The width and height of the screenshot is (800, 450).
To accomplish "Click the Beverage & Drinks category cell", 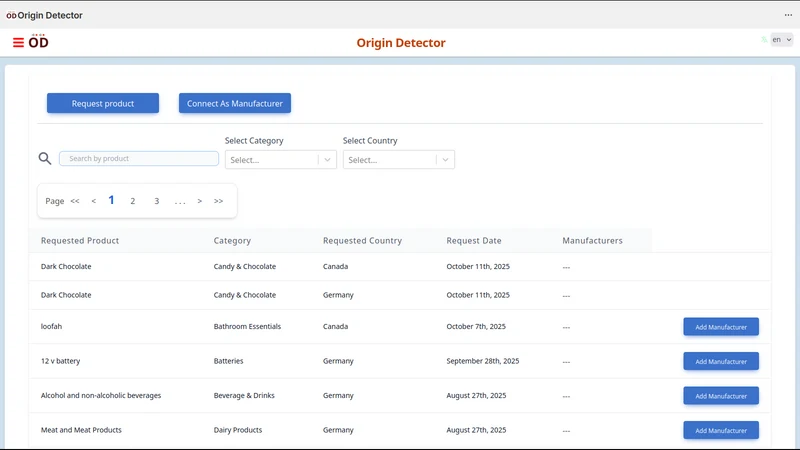I will [244, 395].
